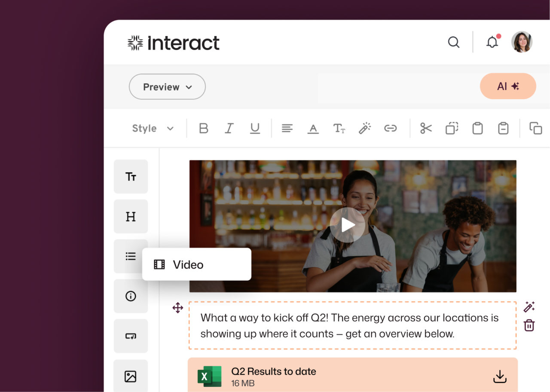The width and height of the screenshot is (550, 392).
Task: Add an info callout block
Action: click(x=131, y=296)
